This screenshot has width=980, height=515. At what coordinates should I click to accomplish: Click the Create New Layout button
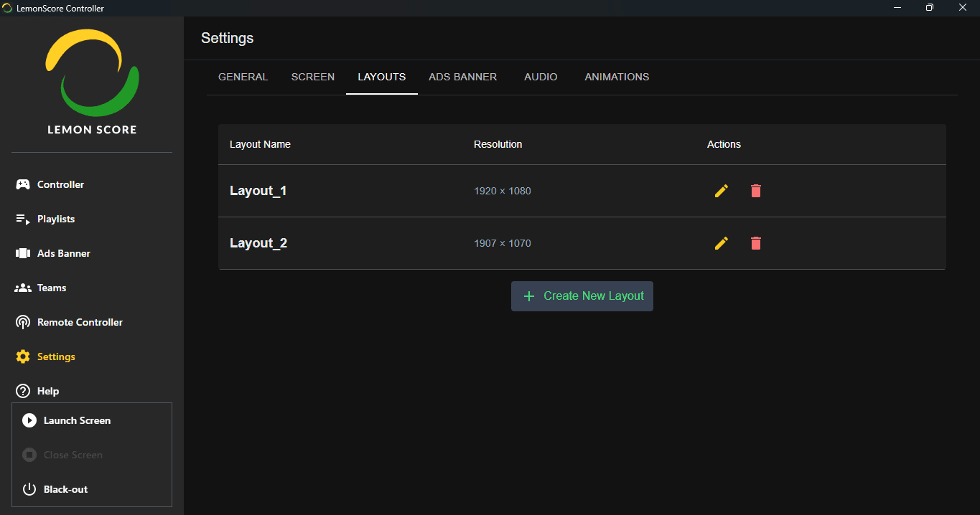click(582, 296)
